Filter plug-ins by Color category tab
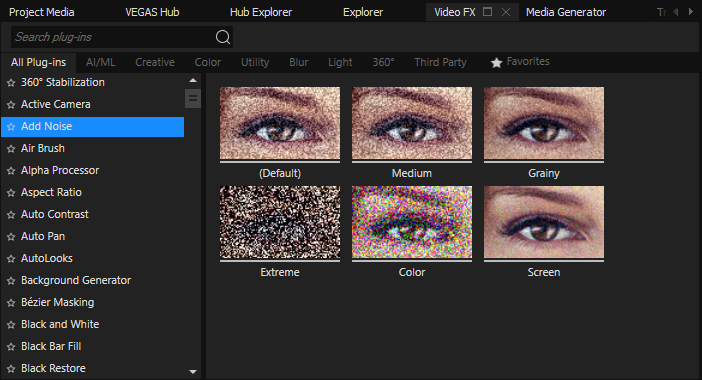Image resolution: width=702 pixels, height=380 pixels. pos(208,62)
